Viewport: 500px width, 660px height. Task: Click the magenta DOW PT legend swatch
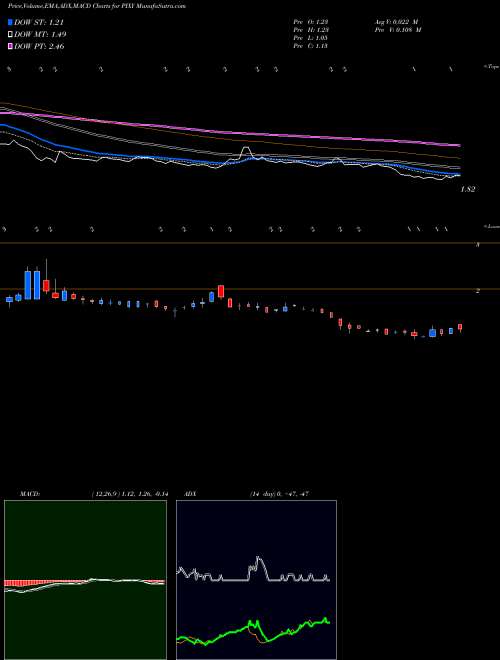(x=11, y=46)
